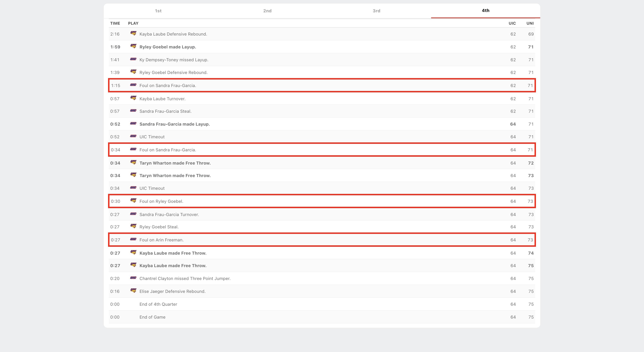This screenshot has height=352, width=644.
Task: Open the 2nd quarter tab
Action: [267, 11]
